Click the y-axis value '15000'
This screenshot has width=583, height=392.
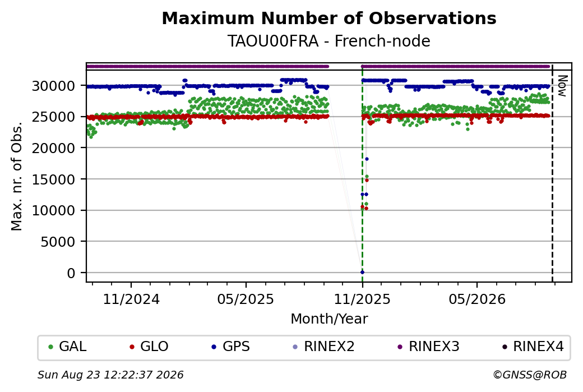coord(54,179)
